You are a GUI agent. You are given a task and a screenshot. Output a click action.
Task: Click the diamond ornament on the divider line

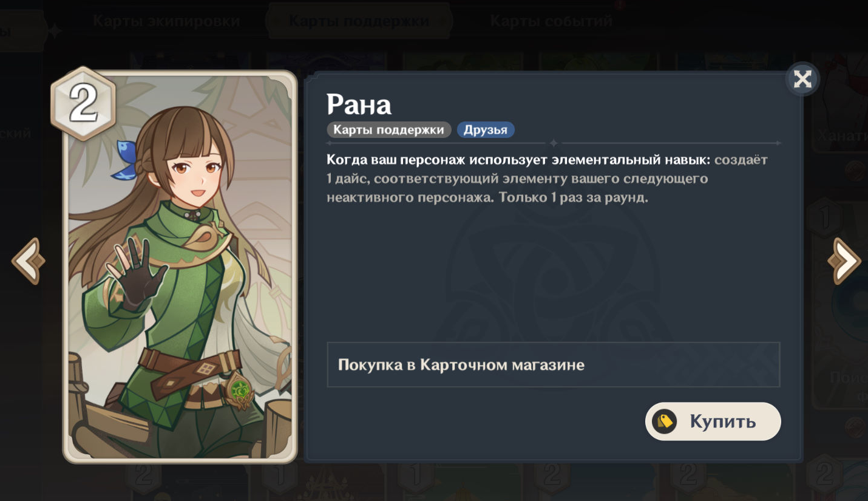pyautogui.click(x=553, y=143)
